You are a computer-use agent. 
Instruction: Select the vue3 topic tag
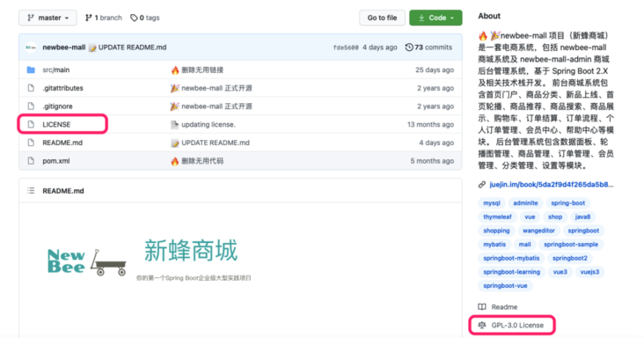(560, 272)
